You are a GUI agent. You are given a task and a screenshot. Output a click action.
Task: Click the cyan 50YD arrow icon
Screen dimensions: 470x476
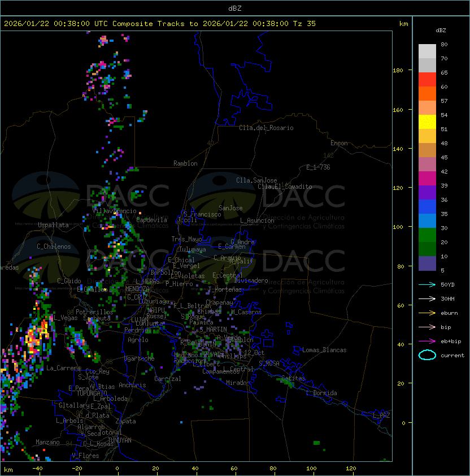[427, 285]
